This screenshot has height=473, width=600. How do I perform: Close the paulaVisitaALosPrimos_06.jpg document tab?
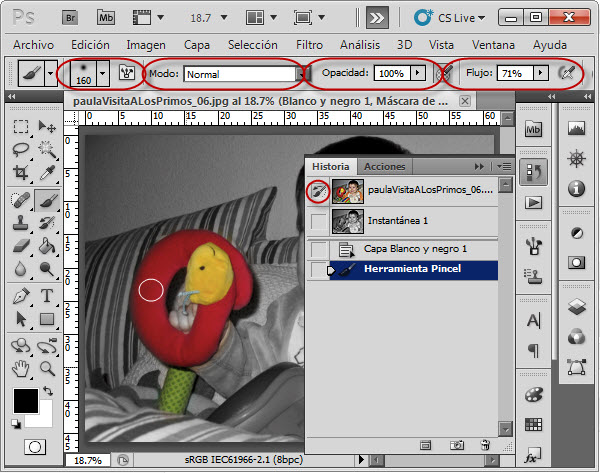(465, 101)
